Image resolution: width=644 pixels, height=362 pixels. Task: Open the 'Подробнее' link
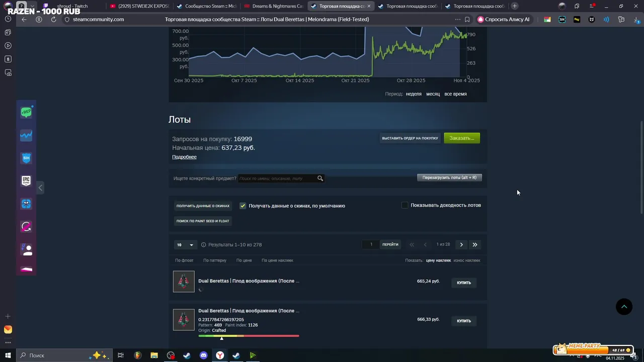tap(184, 157)
